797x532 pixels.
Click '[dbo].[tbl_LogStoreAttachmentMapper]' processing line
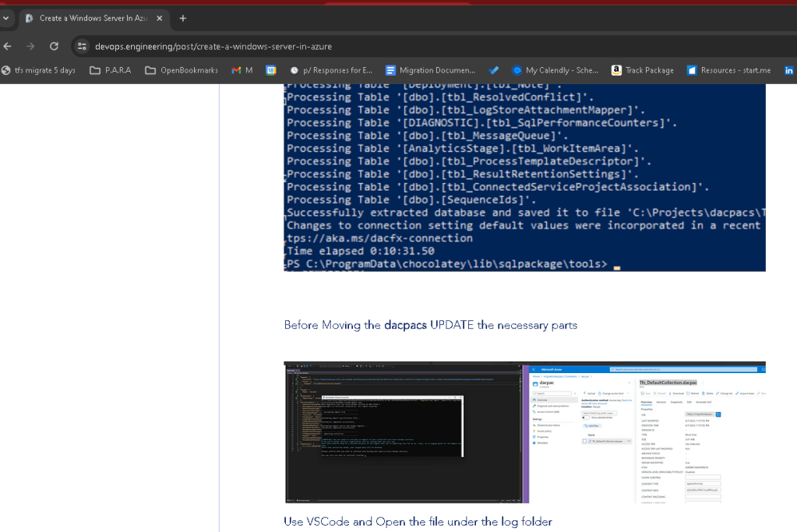tap(466, 111)
